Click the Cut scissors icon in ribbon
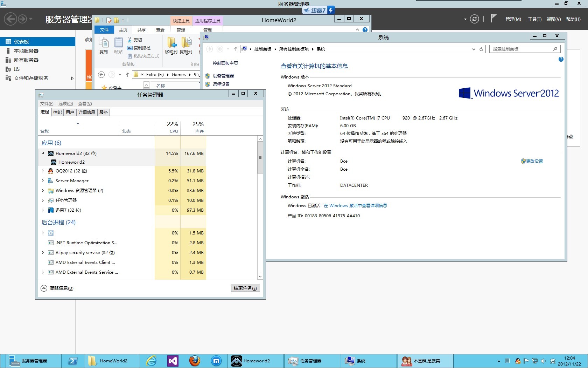 click(x=129, y=40)
